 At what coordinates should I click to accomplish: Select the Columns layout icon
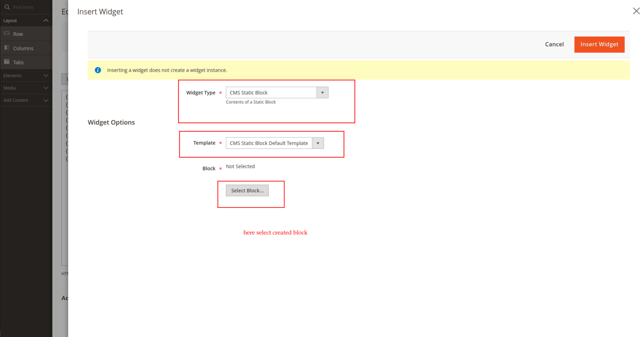pos(7,48)
